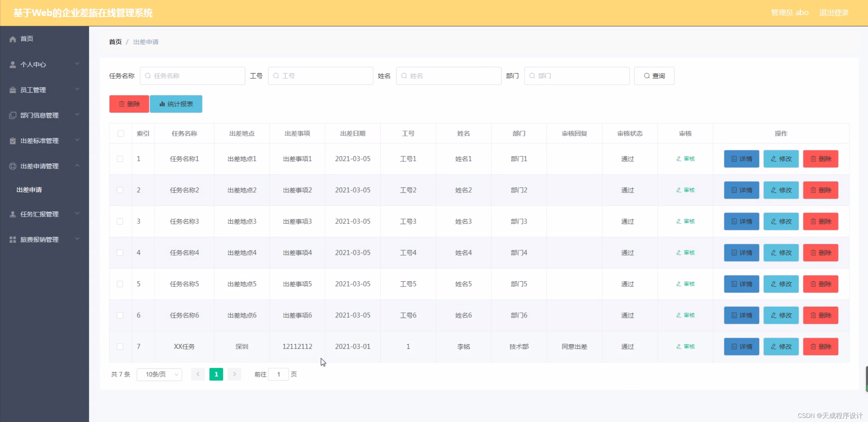Select the 首页 home icon in sidebar
Image resolution: width=868 pixels, height=422 pixels.
click(13, 39)
